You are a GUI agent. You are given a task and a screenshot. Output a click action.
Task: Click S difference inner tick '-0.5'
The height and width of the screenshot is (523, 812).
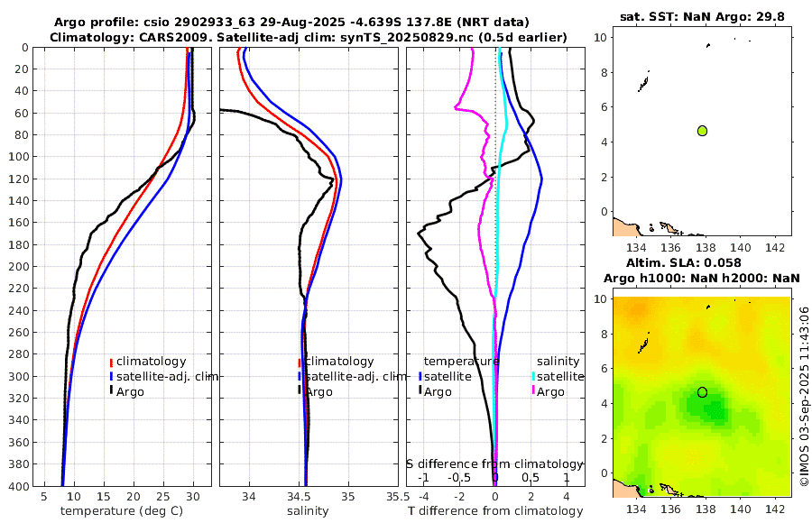click(459, 477)
